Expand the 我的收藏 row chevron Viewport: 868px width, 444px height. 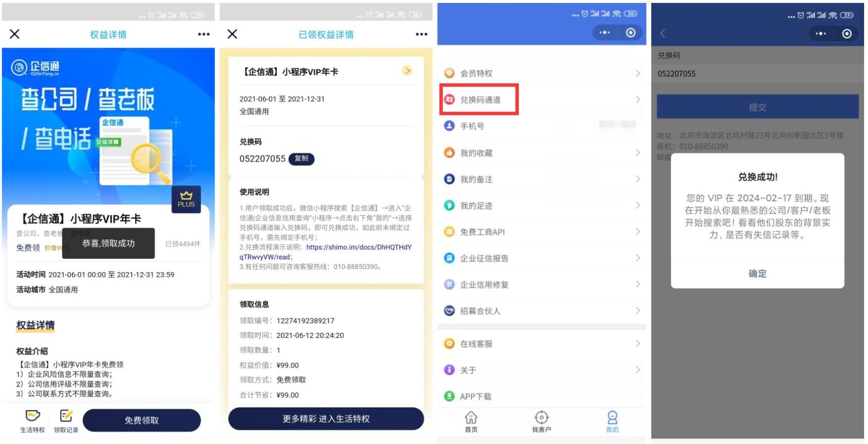click(x=638, y=153)
